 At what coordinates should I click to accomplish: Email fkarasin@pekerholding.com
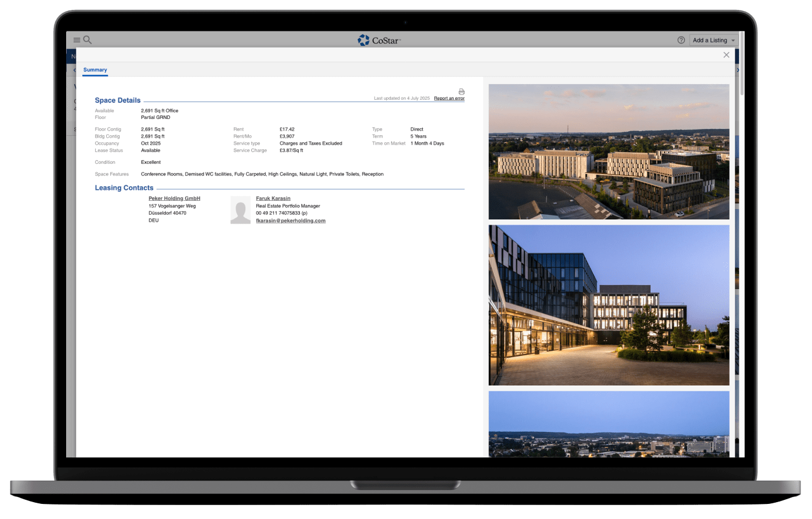coord(291,221)
